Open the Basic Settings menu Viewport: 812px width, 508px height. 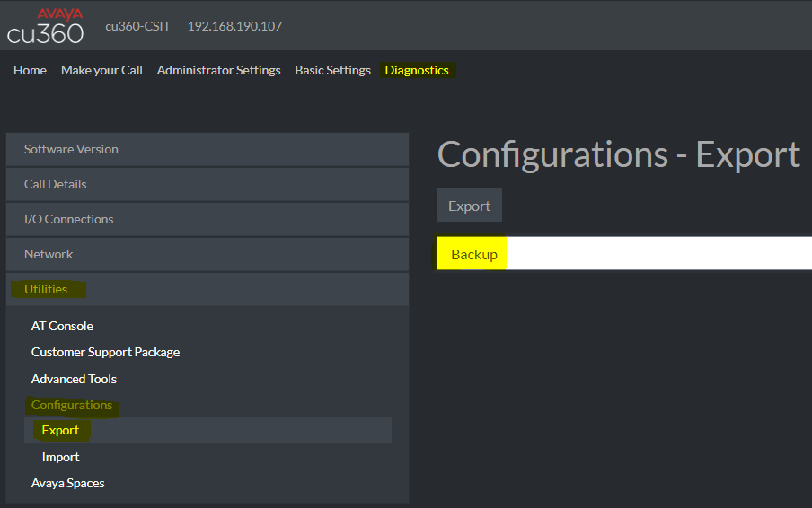[332, 70]
